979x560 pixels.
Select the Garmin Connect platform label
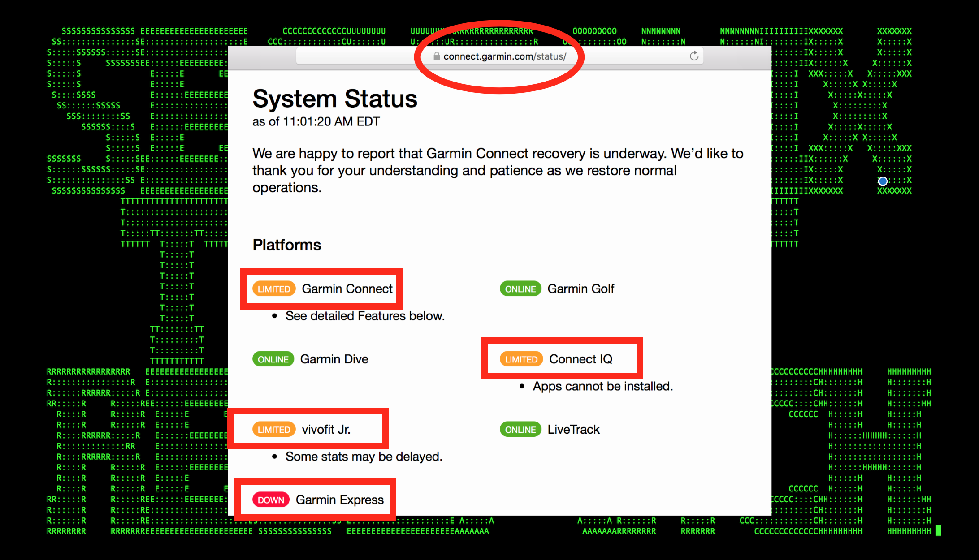pyautogui.click(x=347, y=289)
